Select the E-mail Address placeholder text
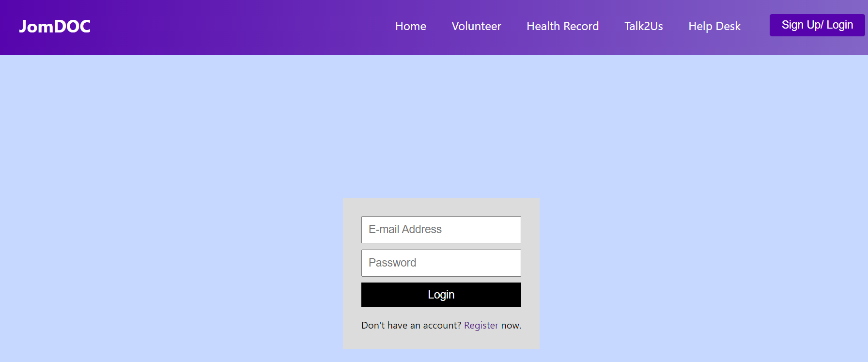The width and height of the screenshot is (868, 362). (x=405, y=229)
